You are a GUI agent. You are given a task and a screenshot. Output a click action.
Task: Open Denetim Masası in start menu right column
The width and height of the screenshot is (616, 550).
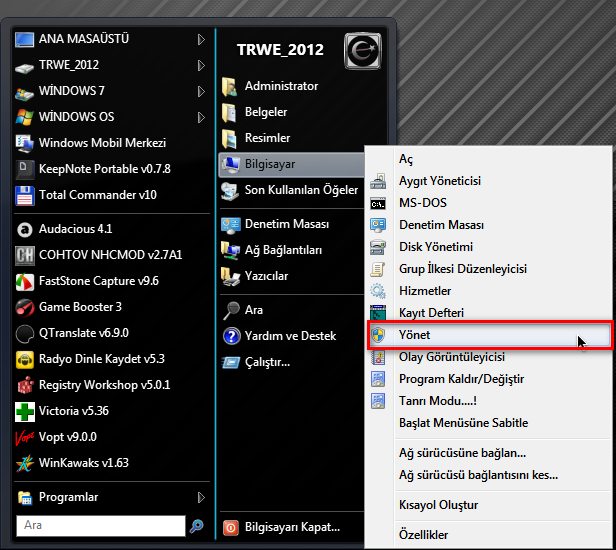[292, 224]
